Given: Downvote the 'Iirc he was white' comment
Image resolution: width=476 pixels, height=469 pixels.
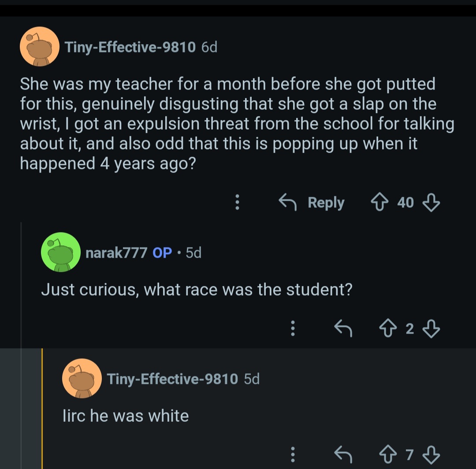Looking at the screenshot, I should click(431, 454).
